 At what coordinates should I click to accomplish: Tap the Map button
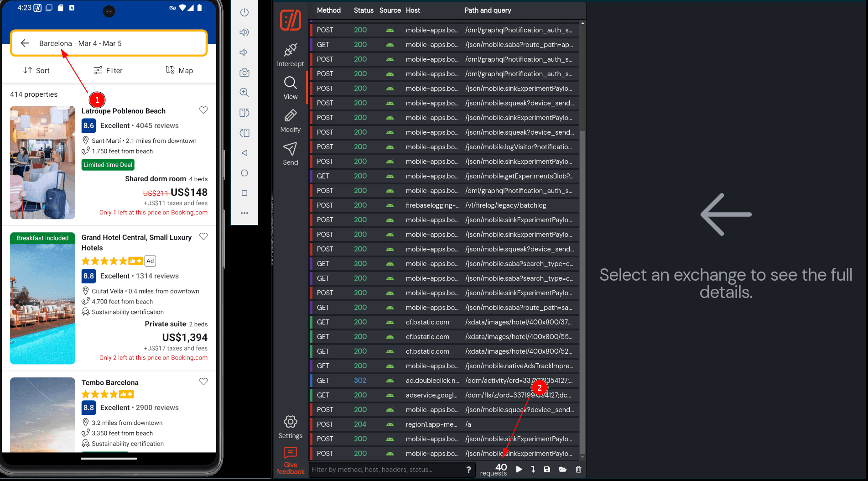[179, 70]
